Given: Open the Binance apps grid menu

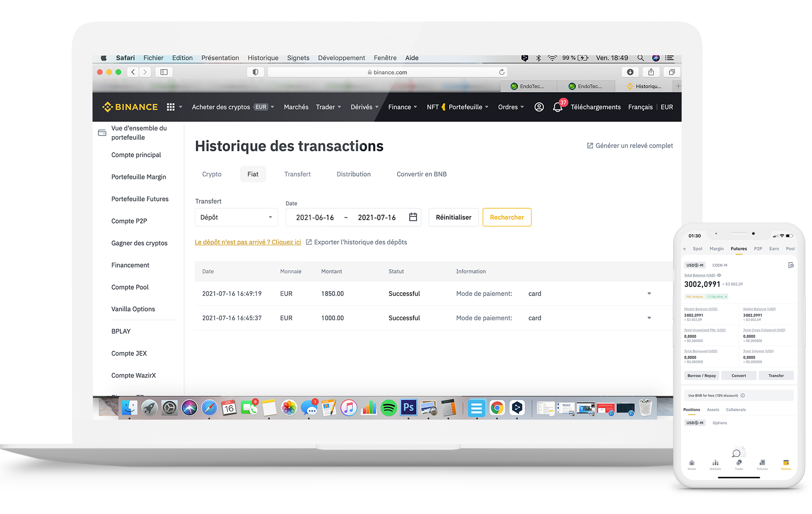Looking at the screenshot, I should [x=170, y=107].
